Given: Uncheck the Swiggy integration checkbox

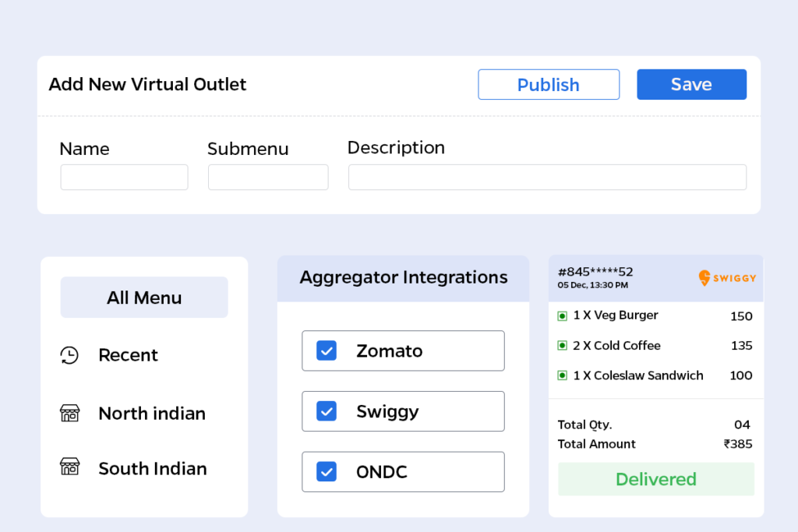Looking at the screenshot, I should coord(327,411).
